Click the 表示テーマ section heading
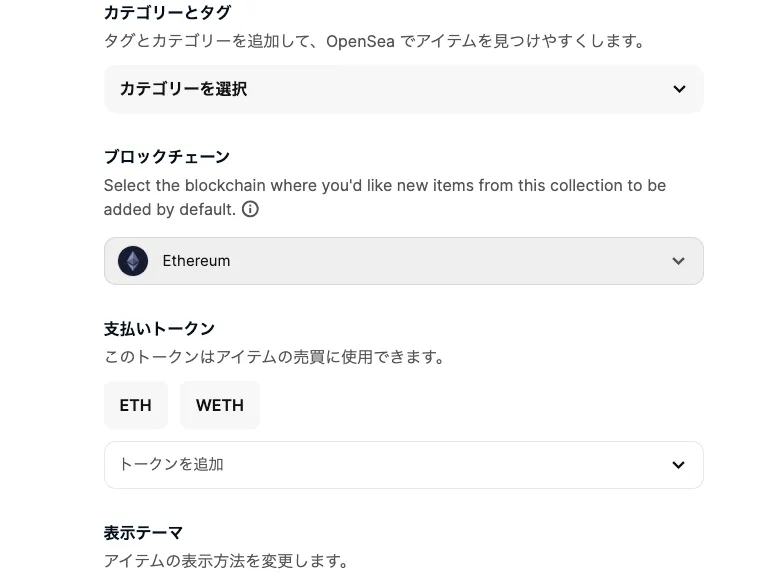This screenshot has width=784, height=578. point(143,533)
